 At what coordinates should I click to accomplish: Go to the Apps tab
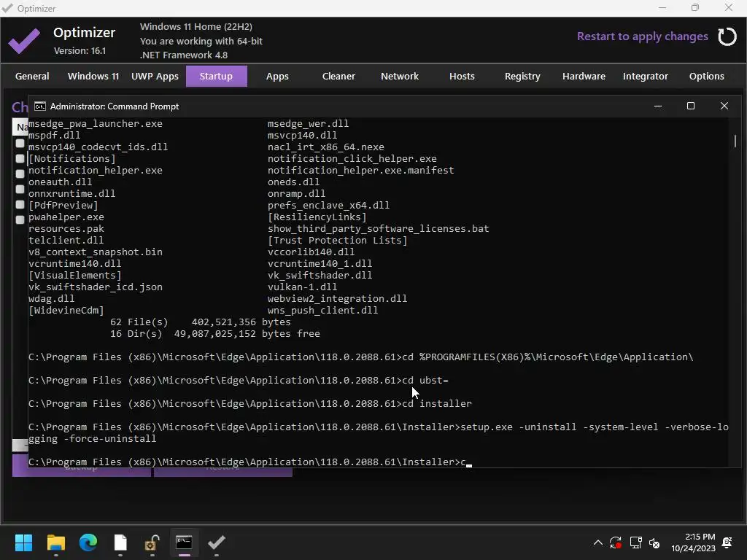point(277,76)
